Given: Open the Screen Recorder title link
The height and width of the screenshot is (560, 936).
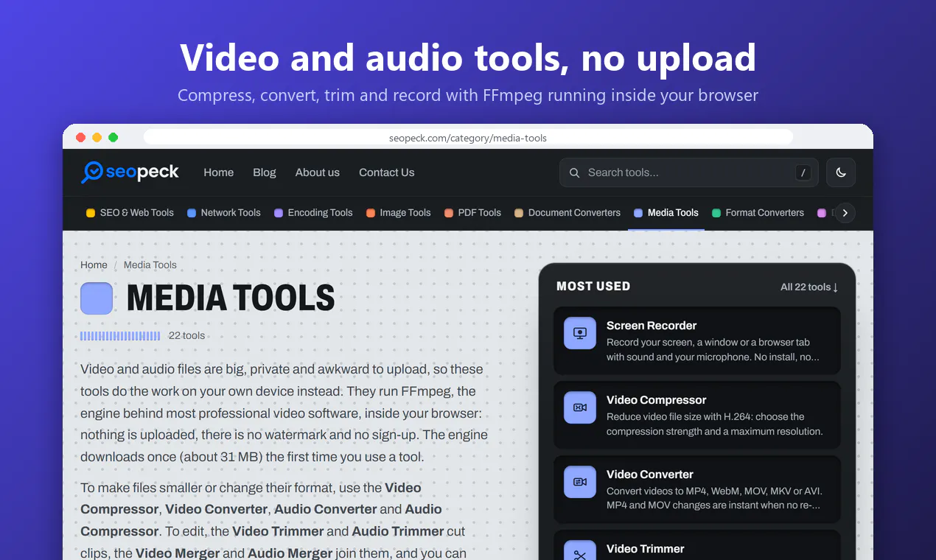Looking at the screenshot, I should coord(652,326).
